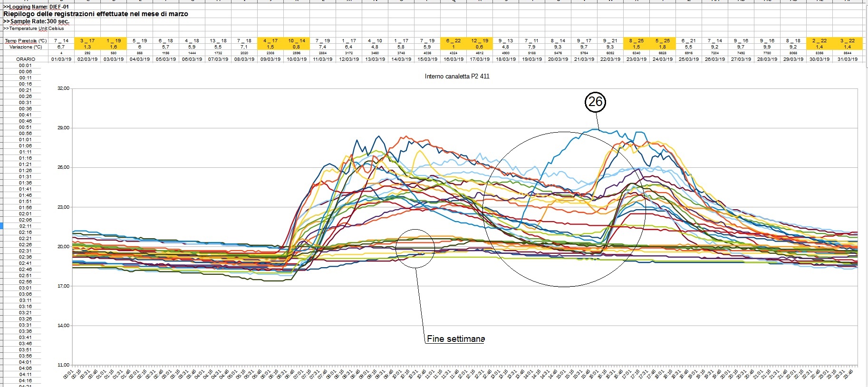This screenshot has height=387, width=868.
Task: Select the date cell 16/03/19
Action: [x=453, y=59]
